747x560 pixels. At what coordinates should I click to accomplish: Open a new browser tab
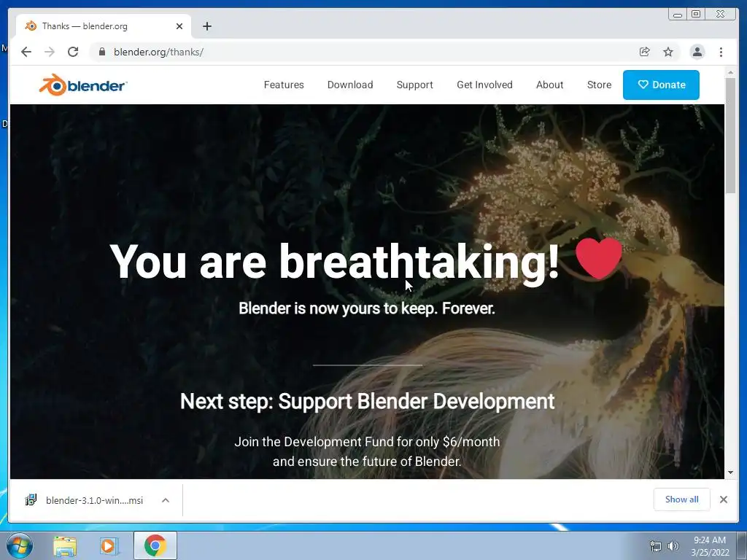coord(206,26)
